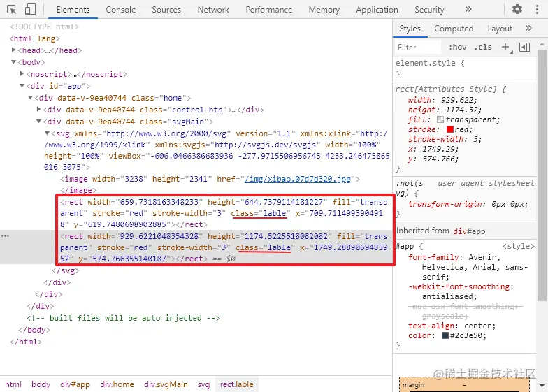This screenshot has height=392, width=548.
Task: Click the transparent fill color swatch
Action: (440, 119)
